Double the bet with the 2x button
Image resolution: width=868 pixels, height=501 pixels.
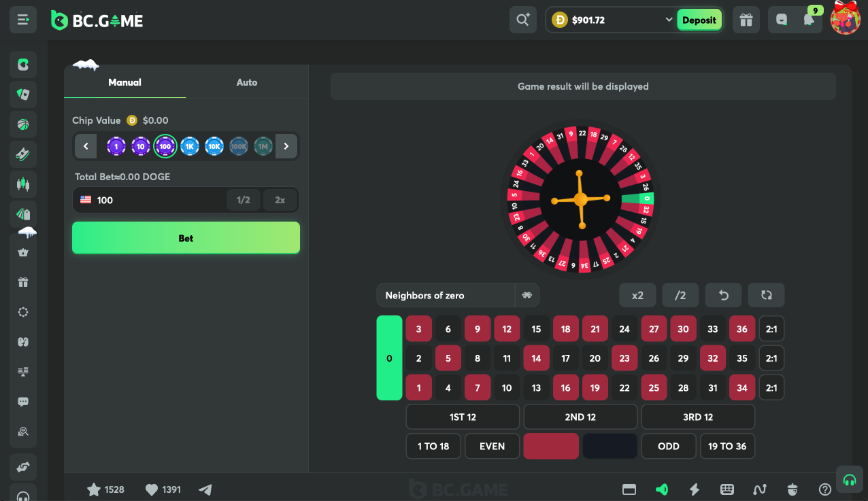click(280, 200)
